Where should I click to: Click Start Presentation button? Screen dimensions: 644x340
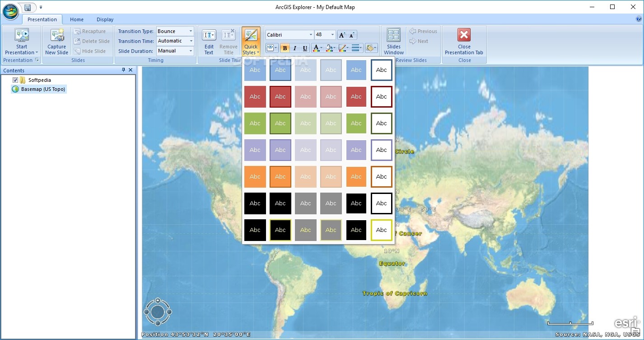tap(22, 42)
